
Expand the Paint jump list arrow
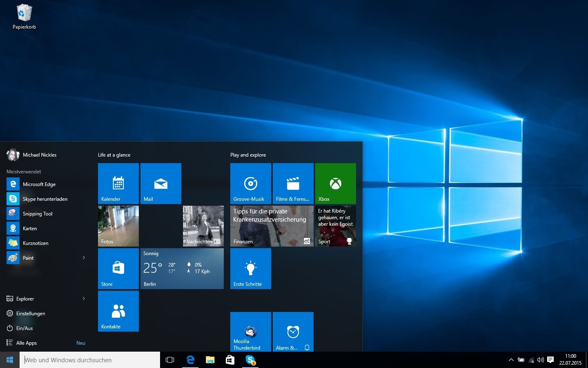tap(84, 258)
